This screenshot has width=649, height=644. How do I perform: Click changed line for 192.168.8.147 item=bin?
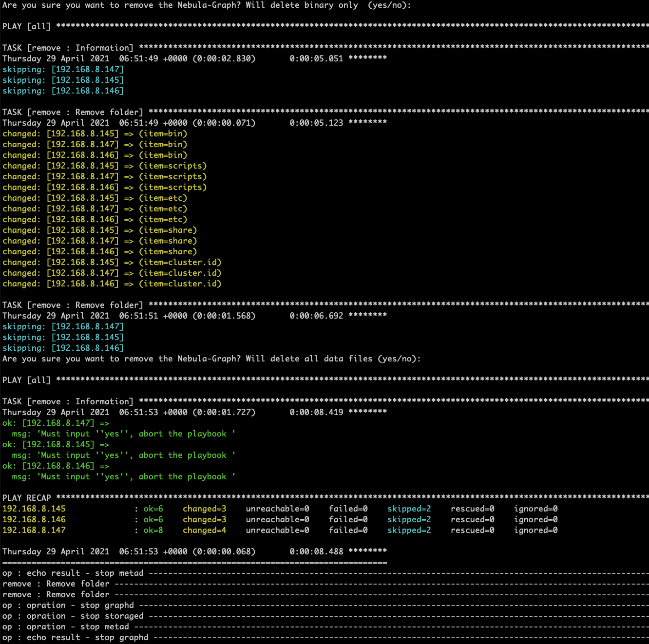pyautogui.click(x=95, y=144)
